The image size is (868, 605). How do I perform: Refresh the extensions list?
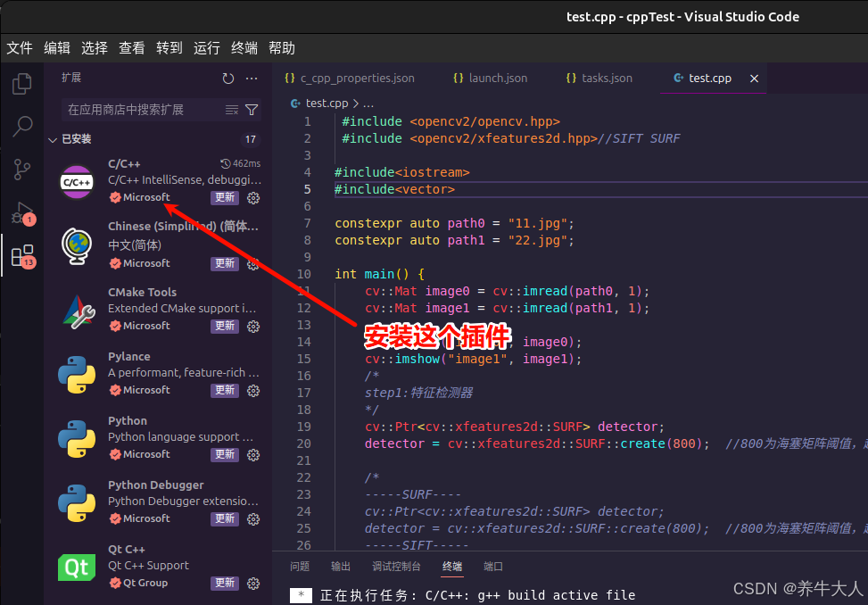tap(228, 79)
